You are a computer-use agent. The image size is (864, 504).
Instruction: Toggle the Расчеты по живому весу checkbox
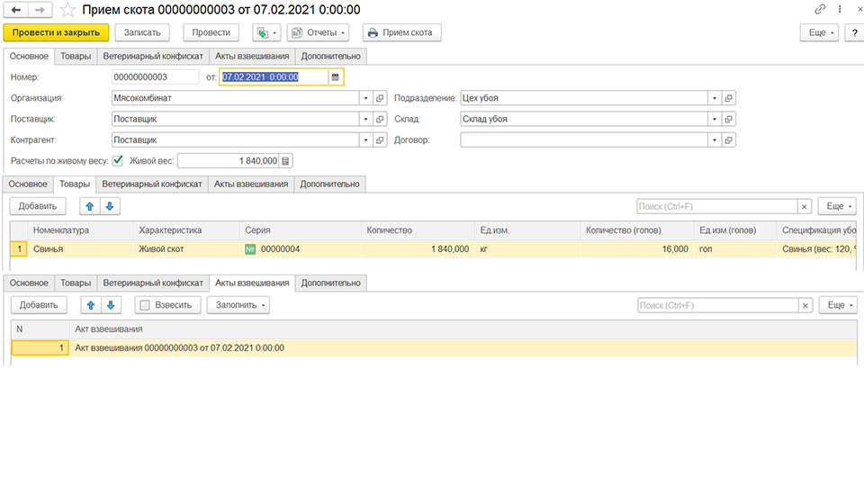117,160
